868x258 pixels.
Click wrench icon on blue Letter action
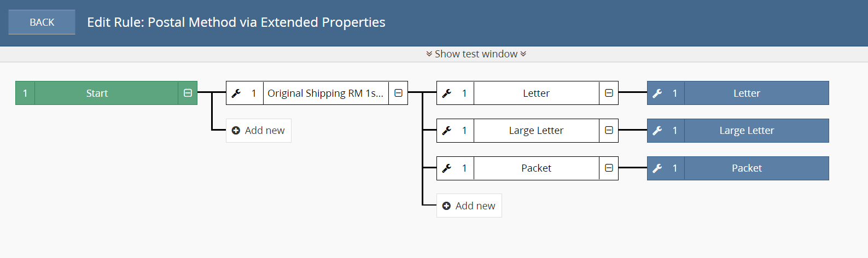click(657, 93)
